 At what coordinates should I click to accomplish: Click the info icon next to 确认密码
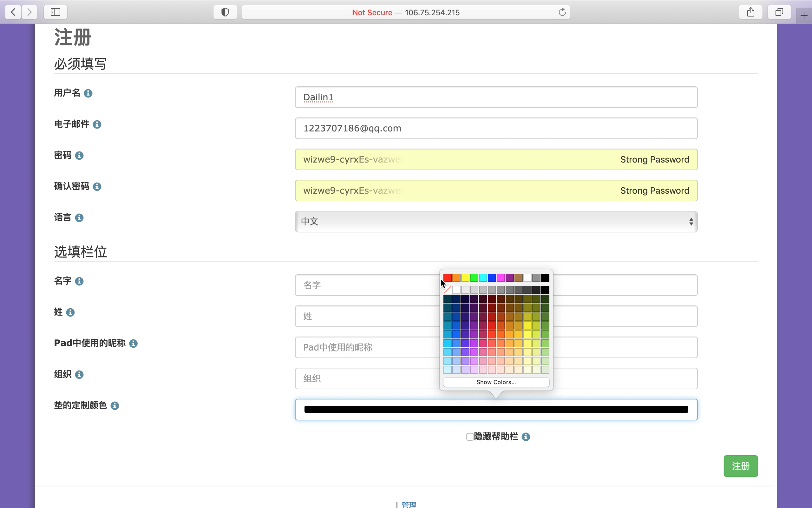pyautogui.click(x=97, y=186)
